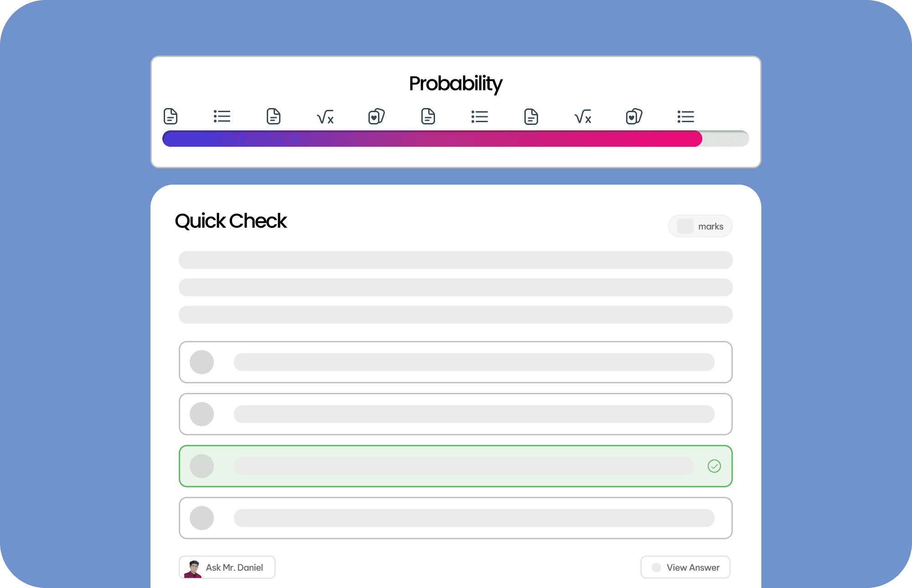912x588 pixels.
Task: Click the Ask Mr. Daniel button
Action: pyautogui.click(x=227, y=567)
